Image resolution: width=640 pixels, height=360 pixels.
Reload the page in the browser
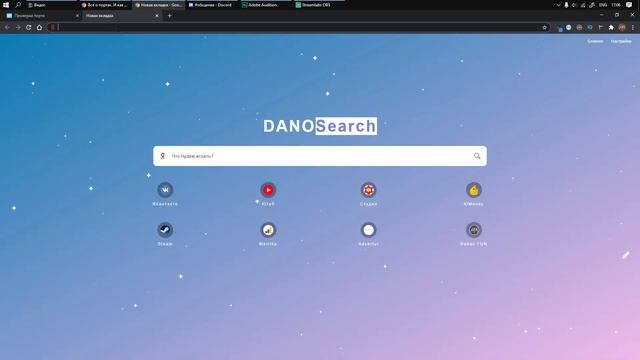29,27
